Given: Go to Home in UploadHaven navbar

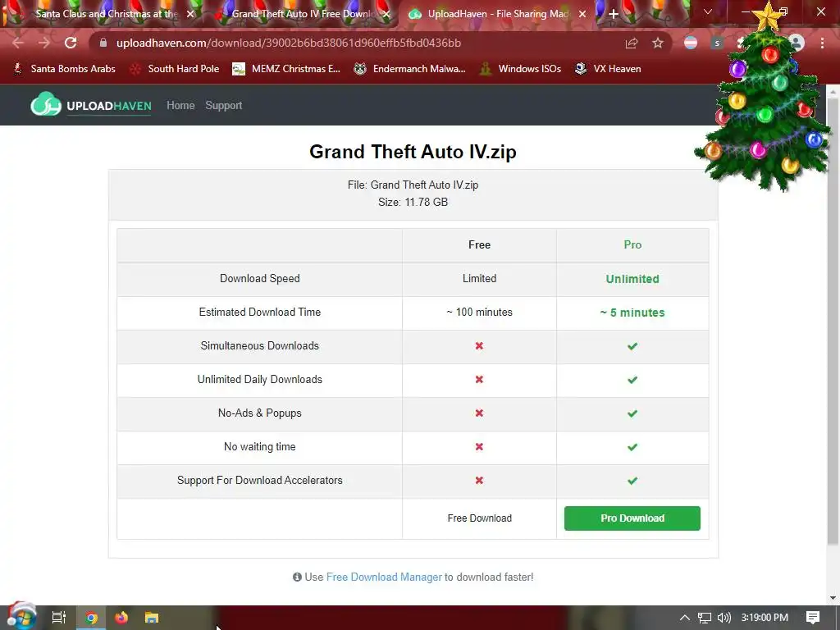Looking at the screenshot, I should coord(180,106).
